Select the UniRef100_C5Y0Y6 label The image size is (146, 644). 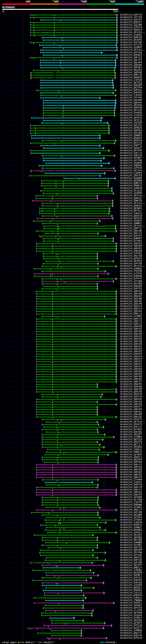coord(131,98)
